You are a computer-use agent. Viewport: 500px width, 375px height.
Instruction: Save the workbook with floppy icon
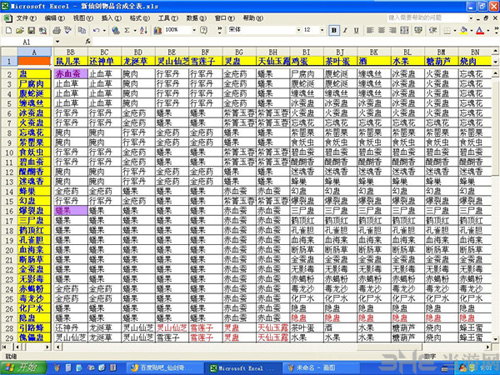coord(31,31)
